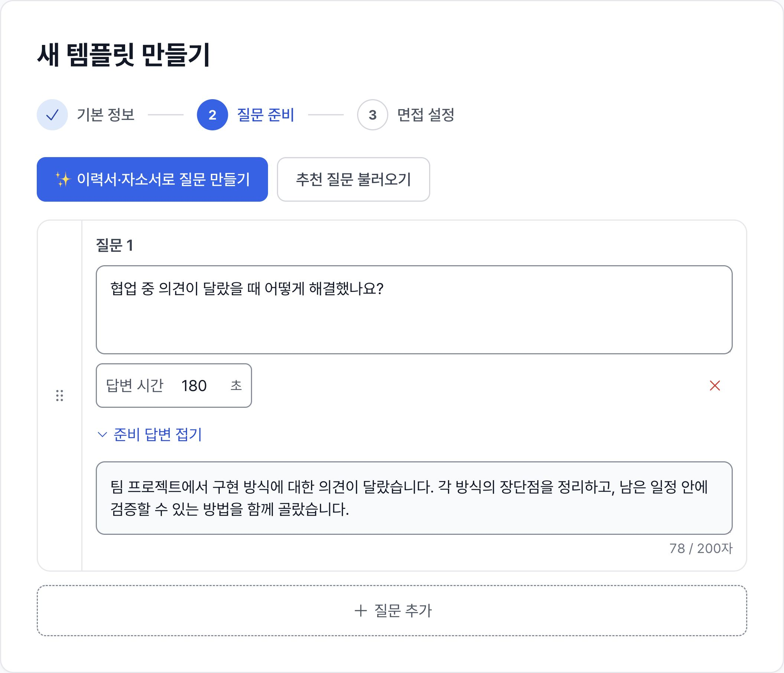Click the 기본 정보 step checkmark circle
Viewport: 784px width, 673px height.
pyautogui.click(x=52, y=115)
